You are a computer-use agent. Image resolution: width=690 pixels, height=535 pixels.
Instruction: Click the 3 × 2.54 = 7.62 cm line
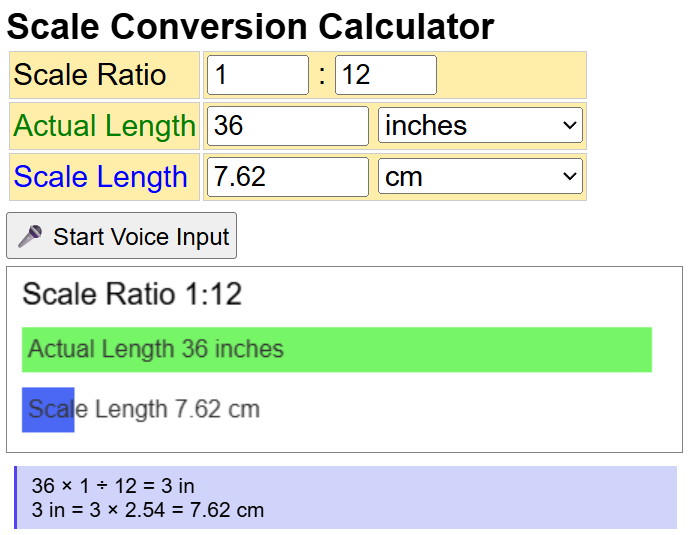point(148,510)
